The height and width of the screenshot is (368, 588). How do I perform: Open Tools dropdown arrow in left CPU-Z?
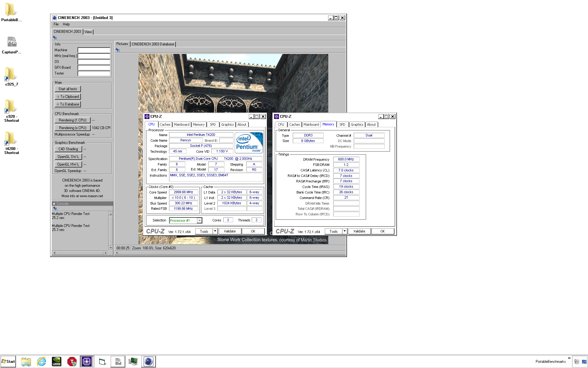pyautogui.click(x=215, y=232)
